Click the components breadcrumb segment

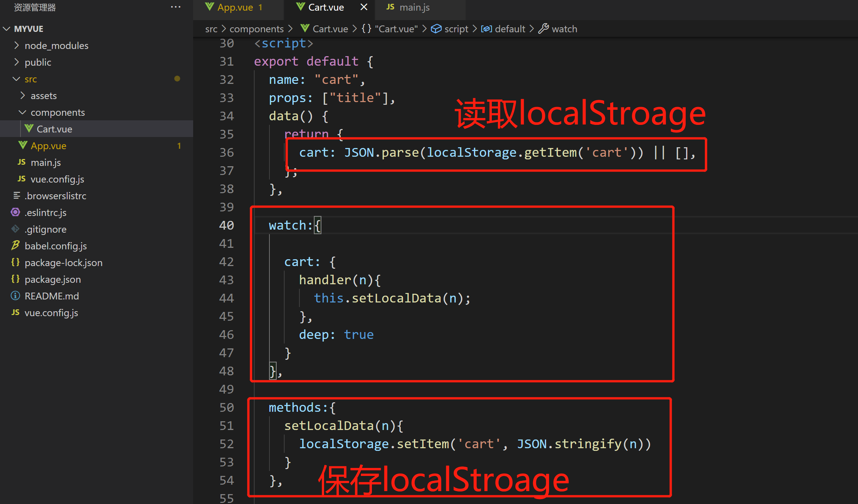257,29
